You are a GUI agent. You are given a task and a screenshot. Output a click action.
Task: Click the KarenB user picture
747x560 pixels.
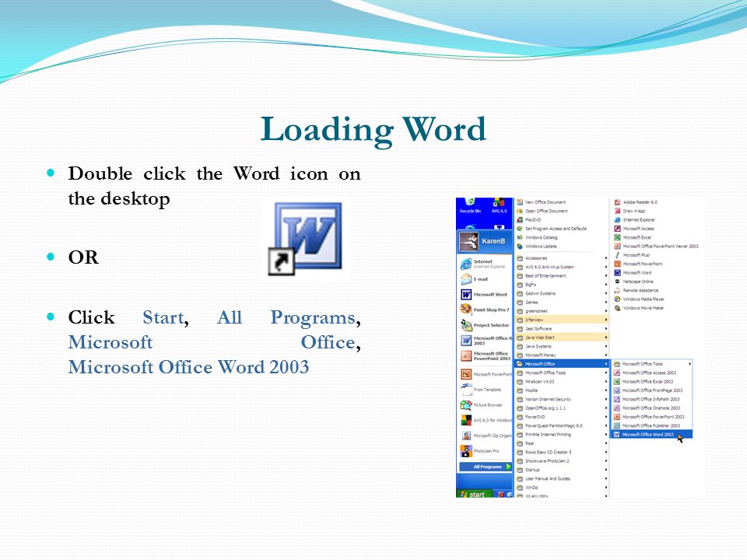468,241
